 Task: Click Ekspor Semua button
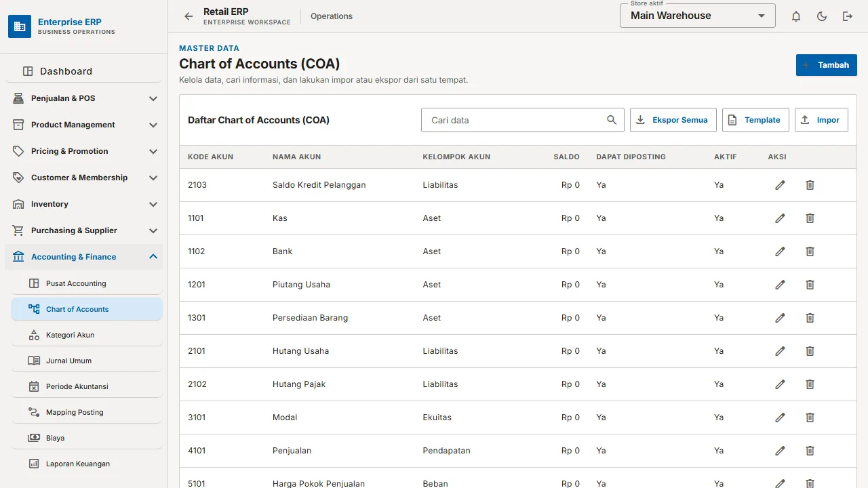(673, 120)
